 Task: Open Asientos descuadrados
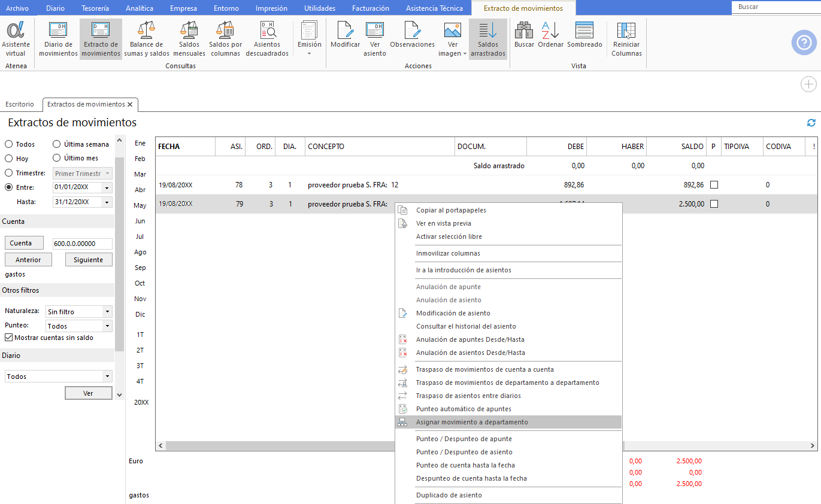point(267,40)
